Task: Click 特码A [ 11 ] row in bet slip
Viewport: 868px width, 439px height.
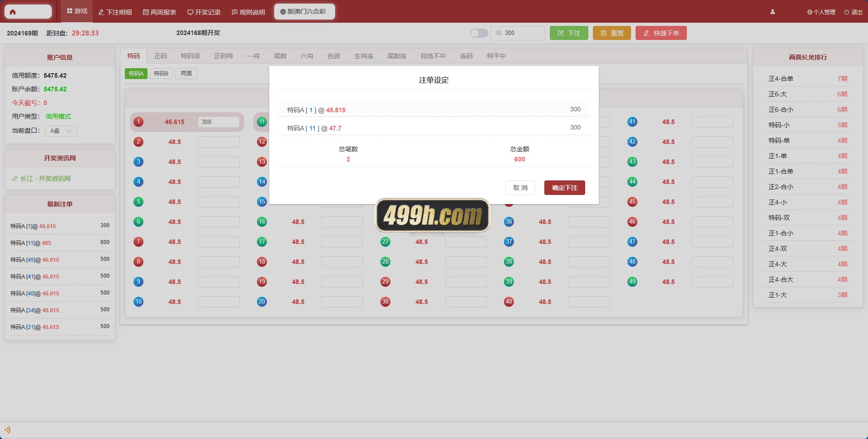Action: tap(434, 128)
